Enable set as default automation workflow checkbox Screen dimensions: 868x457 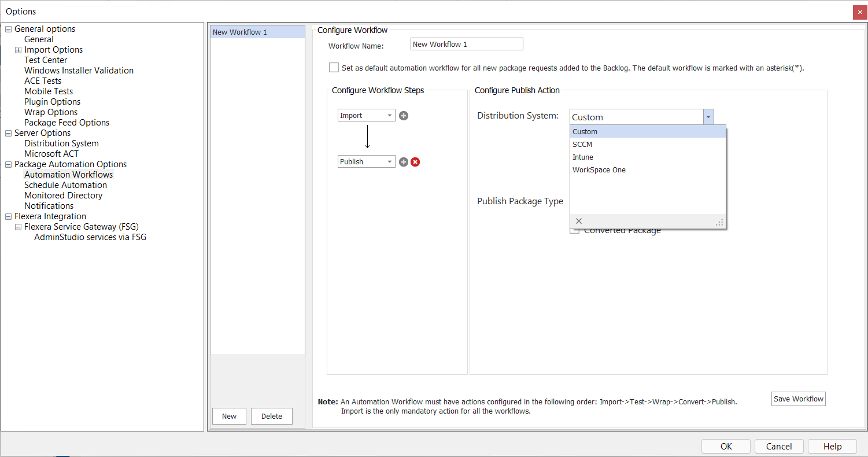pyautogui.click(x=334, y=68)
